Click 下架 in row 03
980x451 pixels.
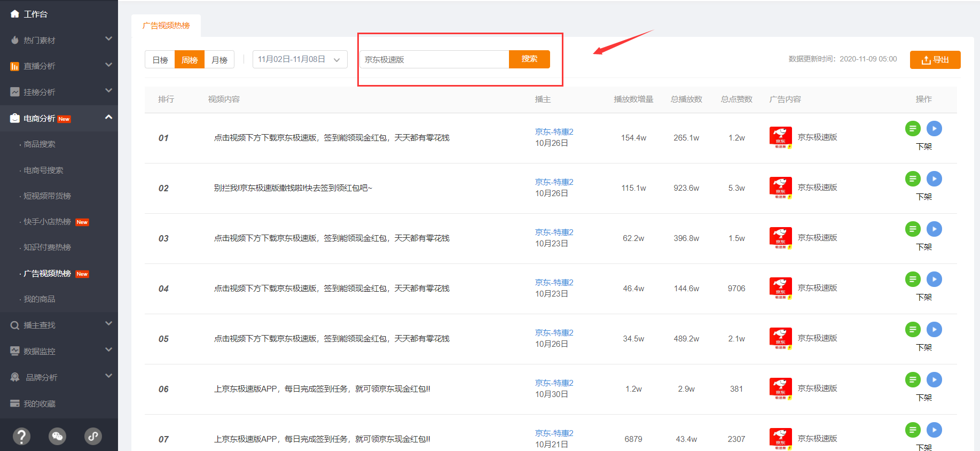click(x=924, y=247)
